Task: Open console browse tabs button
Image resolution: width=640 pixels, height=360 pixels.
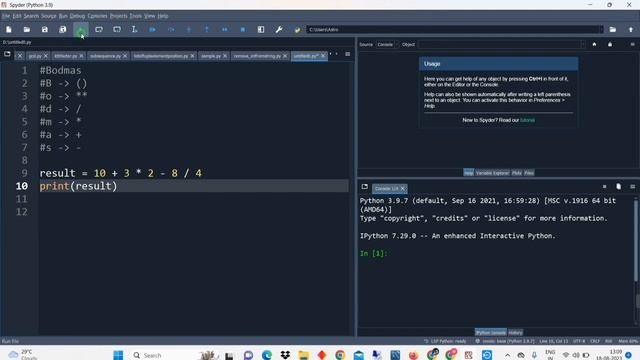Action: click(364, 187)
